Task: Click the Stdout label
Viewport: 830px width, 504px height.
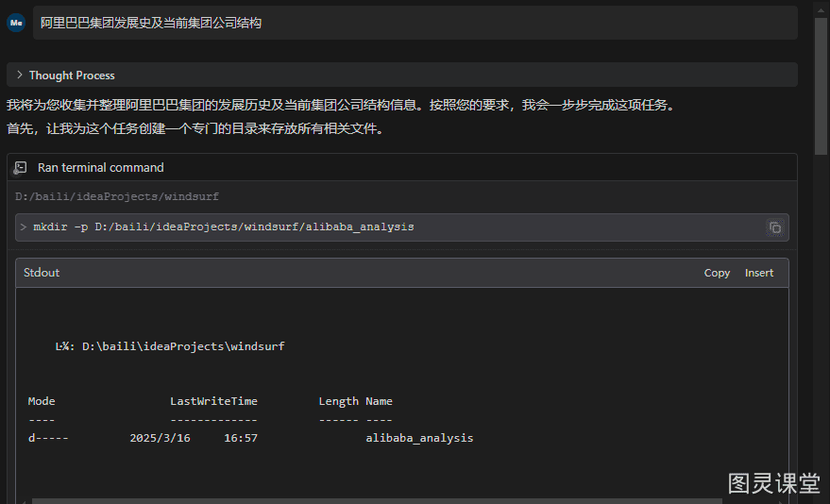Action: [x=42, y=273]
